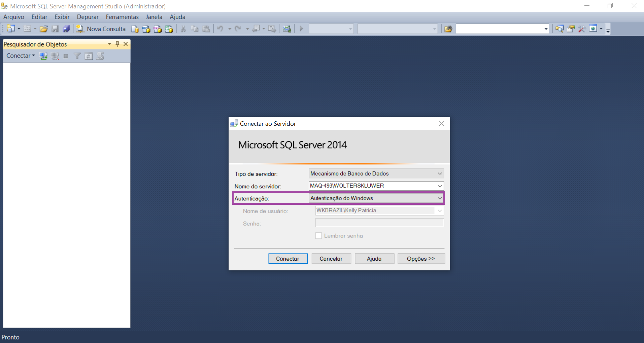
Task: Open the Conectar dropdown in Object Explorer
Action: point(21,56)
